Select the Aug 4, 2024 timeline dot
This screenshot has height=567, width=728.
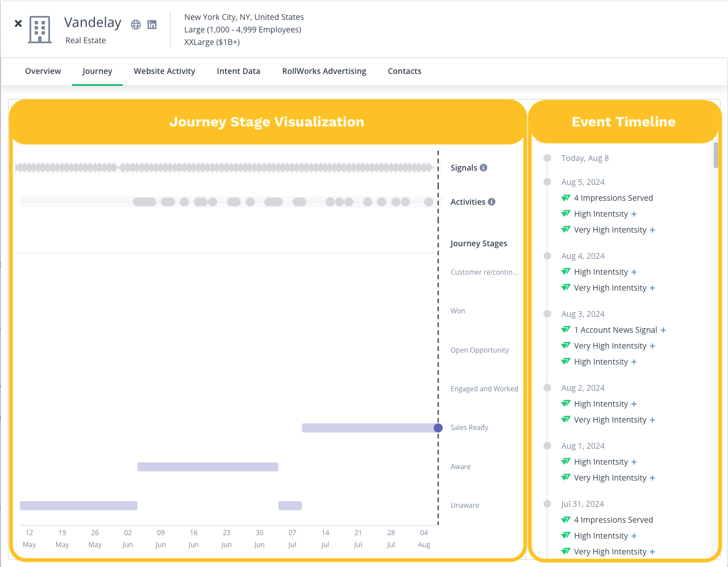(x=547, y=256)
